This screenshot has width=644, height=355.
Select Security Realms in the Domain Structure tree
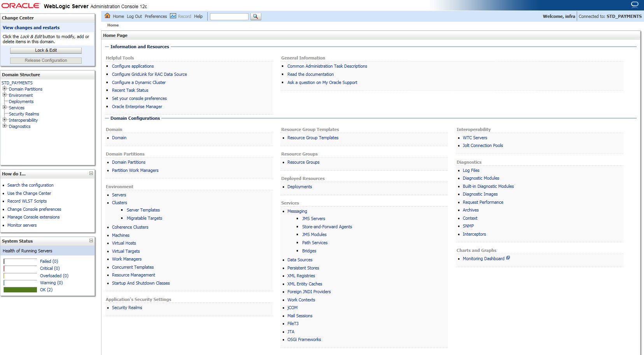24,114
